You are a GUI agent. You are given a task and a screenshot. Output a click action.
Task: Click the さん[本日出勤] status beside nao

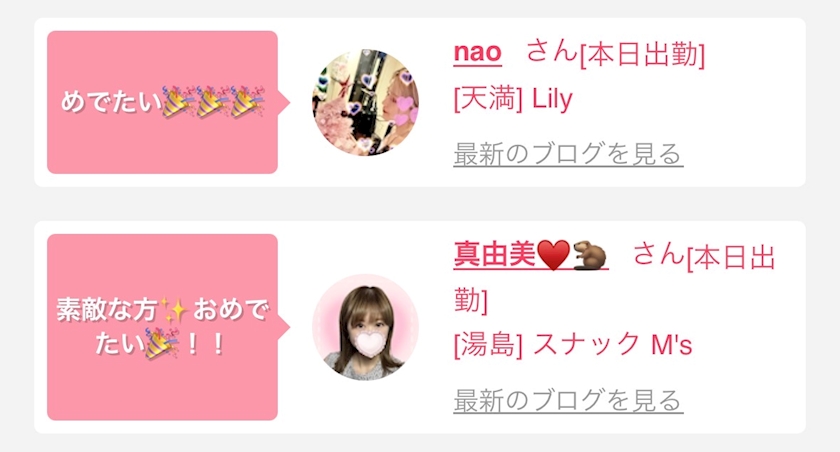click(x=616, y=54)
